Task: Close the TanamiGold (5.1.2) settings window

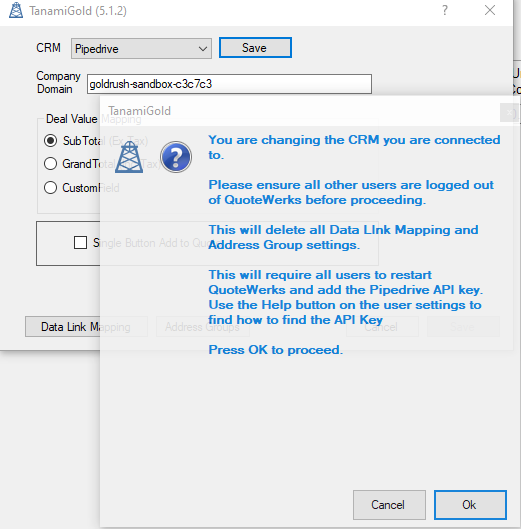Action: (x=490, y=10)
